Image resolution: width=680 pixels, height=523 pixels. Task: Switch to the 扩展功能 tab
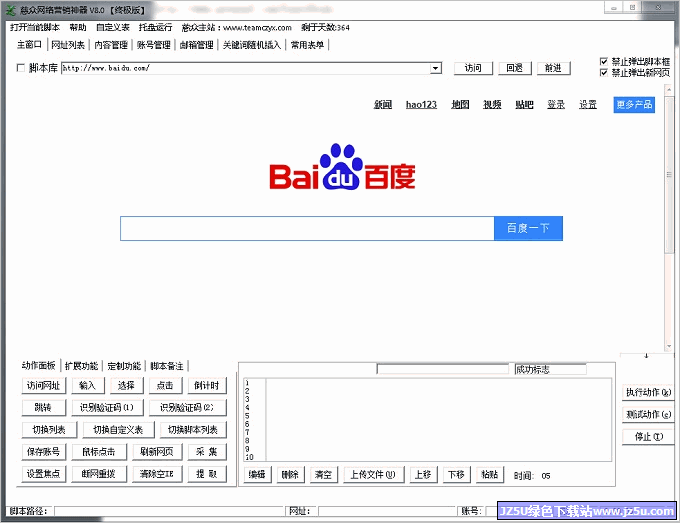click(81, 366)
